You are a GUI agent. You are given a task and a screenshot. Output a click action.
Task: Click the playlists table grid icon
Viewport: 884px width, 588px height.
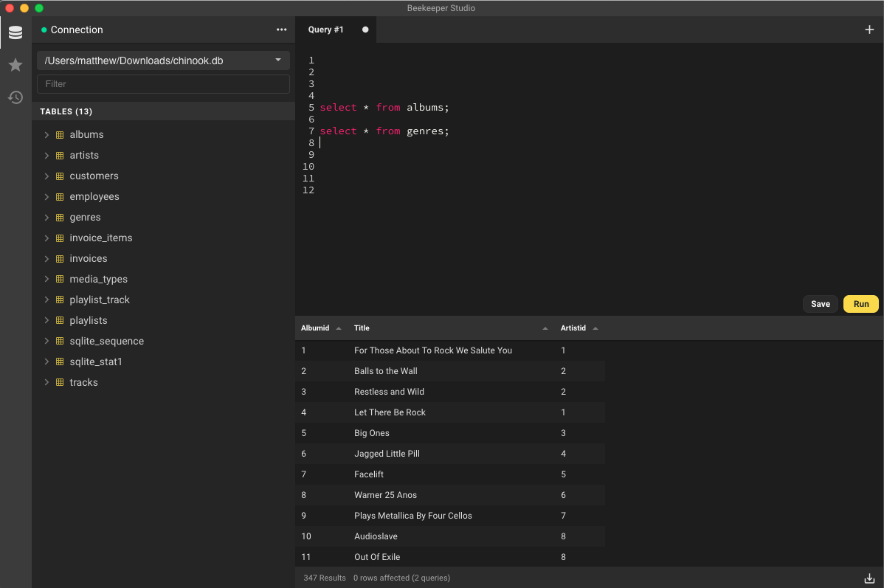click(60, 320)
